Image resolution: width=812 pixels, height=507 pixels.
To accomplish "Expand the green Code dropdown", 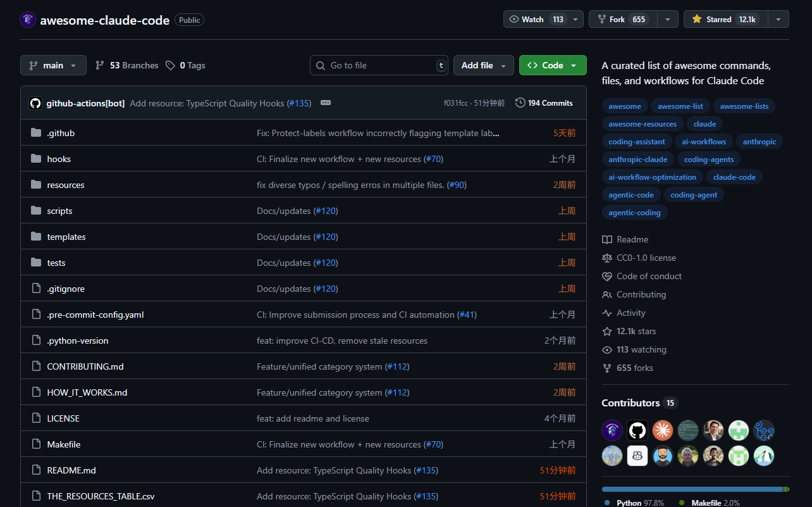I will [552, 65].
